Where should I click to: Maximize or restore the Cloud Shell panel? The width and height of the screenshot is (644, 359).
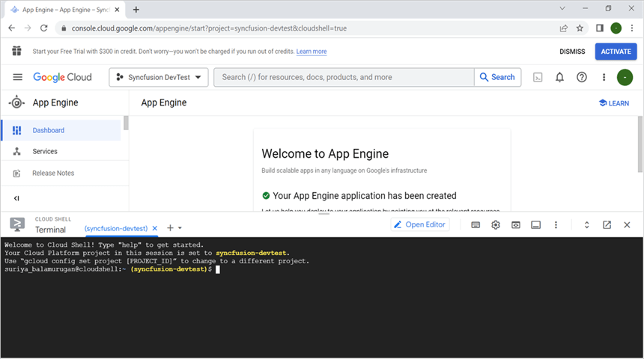pyautogui.click(x=587, y=225)
